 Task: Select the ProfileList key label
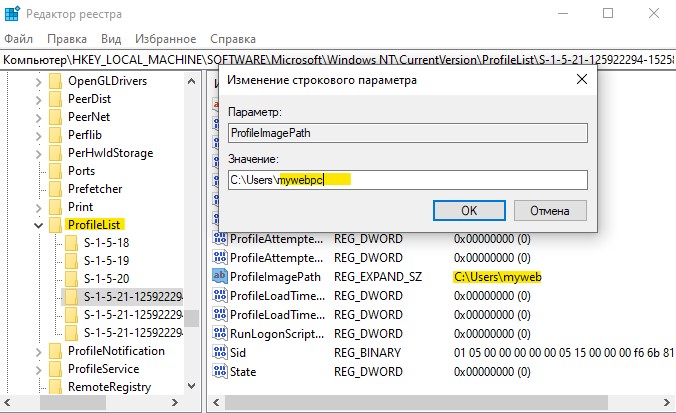[94, 225]
